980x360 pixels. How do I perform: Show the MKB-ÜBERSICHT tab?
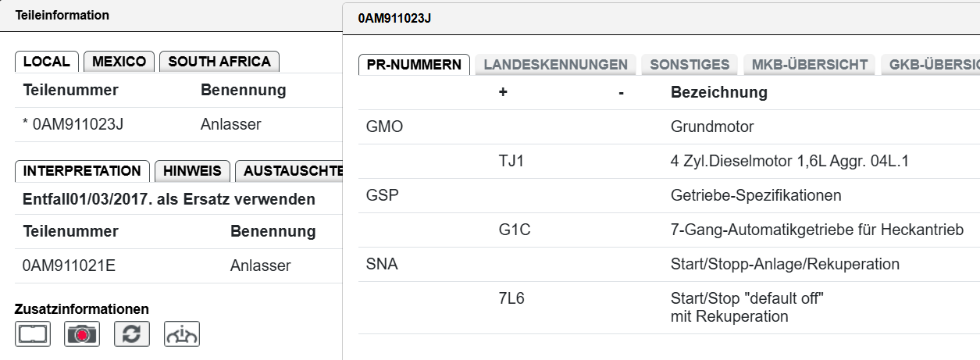(810, 65)
